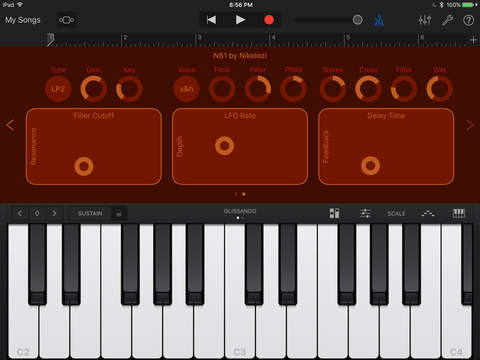The image size is (480, 360).
Task: Open the help question mark
Action: pos(468,20)
